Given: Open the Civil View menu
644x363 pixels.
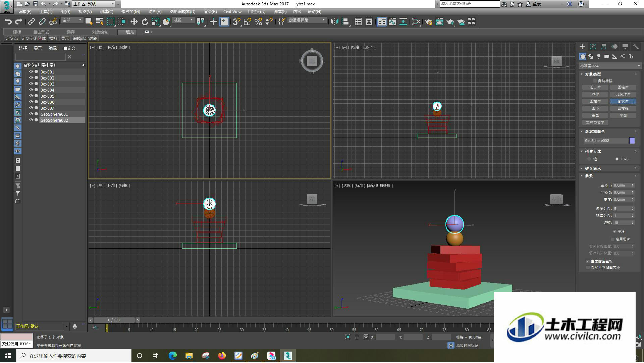Looking at the screenshot, I should coord(232,11).
